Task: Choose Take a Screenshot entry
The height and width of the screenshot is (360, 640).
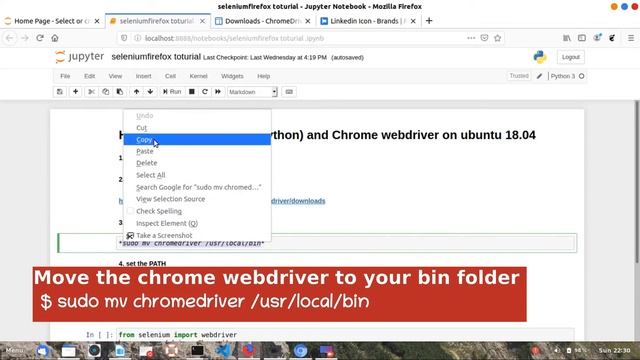Action: click(197, 235)
